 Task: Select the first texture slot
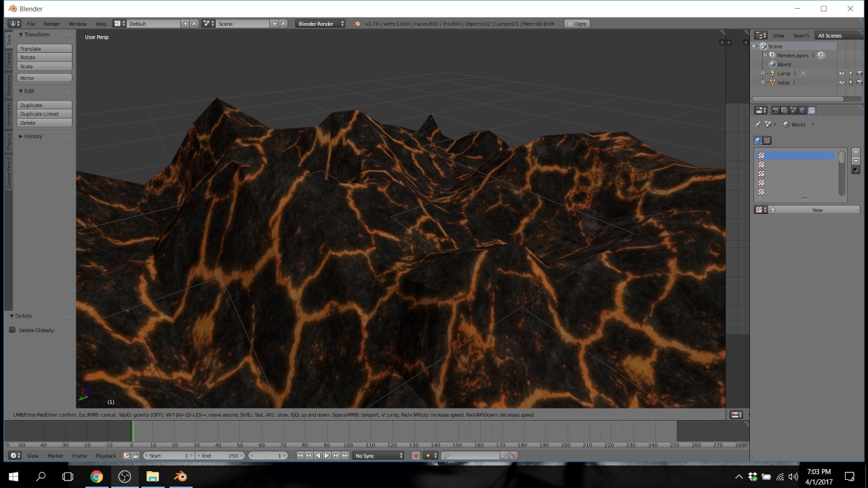pyautogui.click(x=795, y=156)
